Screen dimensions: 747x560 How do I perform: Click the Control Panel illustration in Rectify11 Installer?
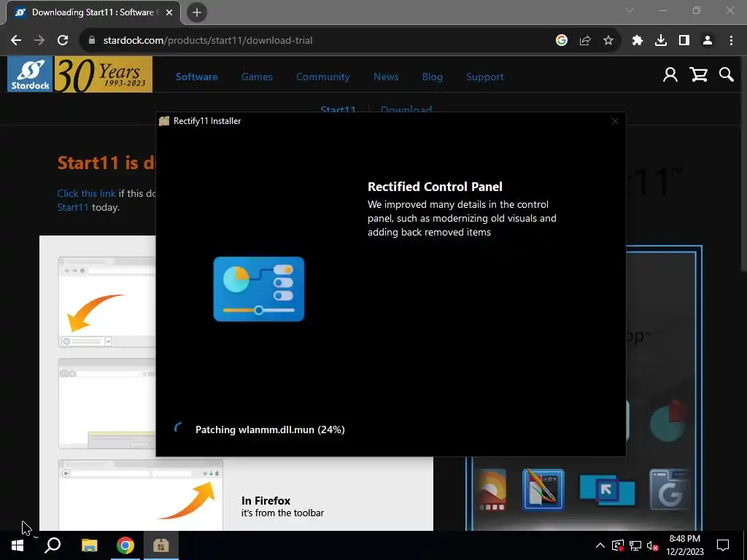click(259, 289)
